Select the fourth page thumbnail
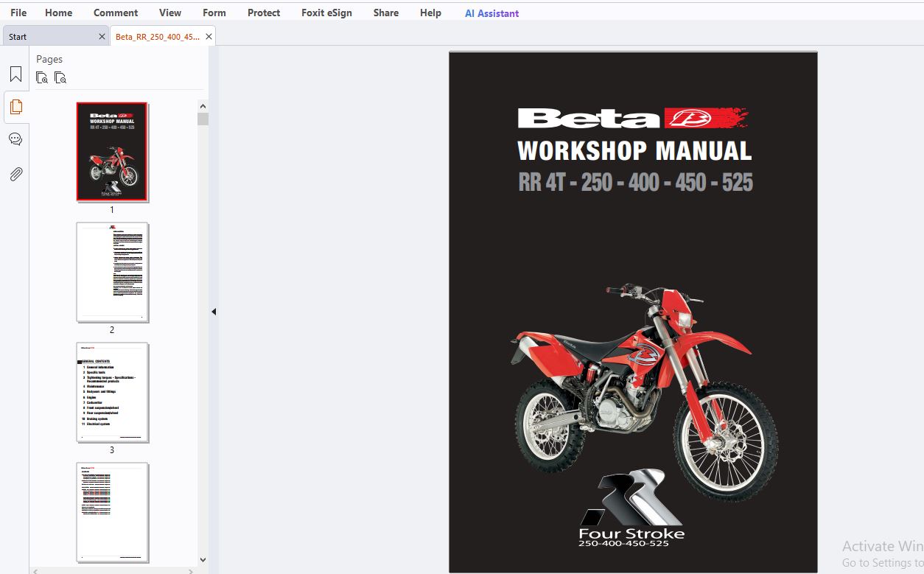The width and height of the screenshot is (924, 574). point(112,512)
